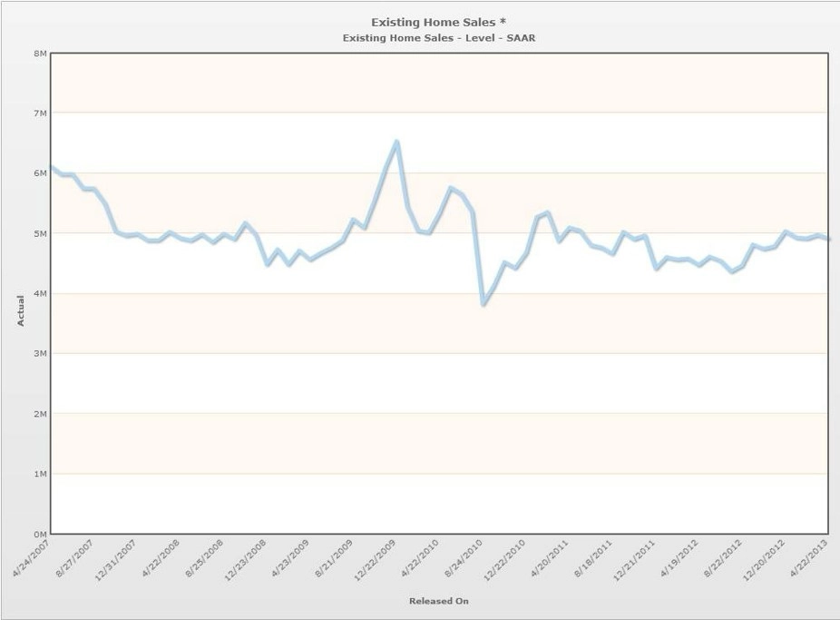Select the 8M label on the y-axis

pos(40,53)
